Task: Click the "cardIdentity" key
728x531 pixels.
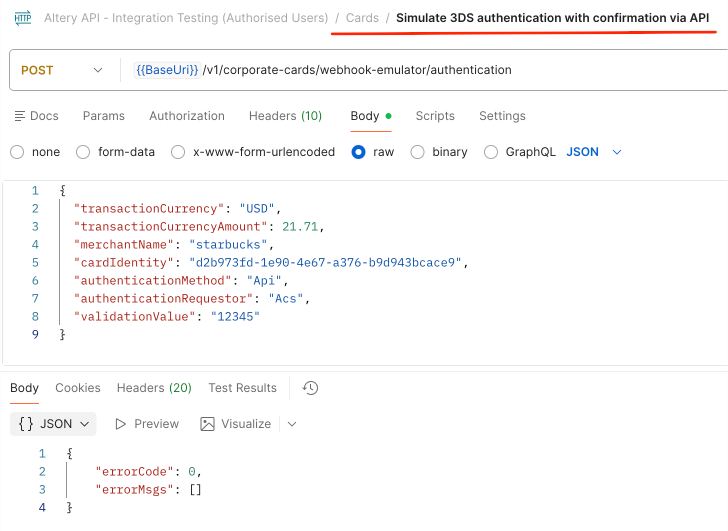Action: coord(124,263)
